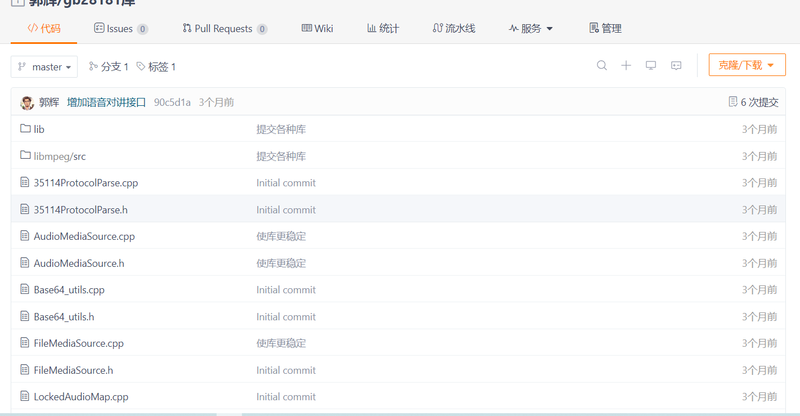Viewport: 800px width, 416px height.
Task: Open file LockedAudioMap.cpp
Action: pyautogui.click(x=81, y=397)
